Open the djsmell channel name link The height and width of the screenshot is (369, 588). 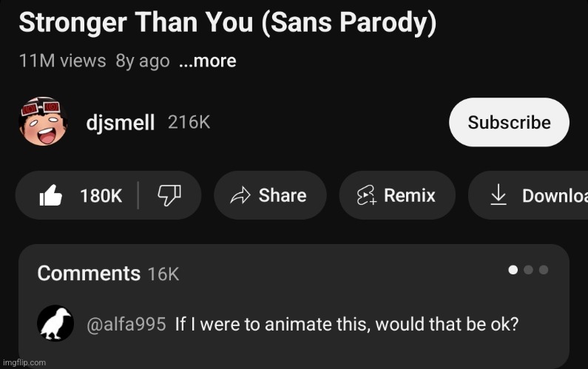point(121,123)
